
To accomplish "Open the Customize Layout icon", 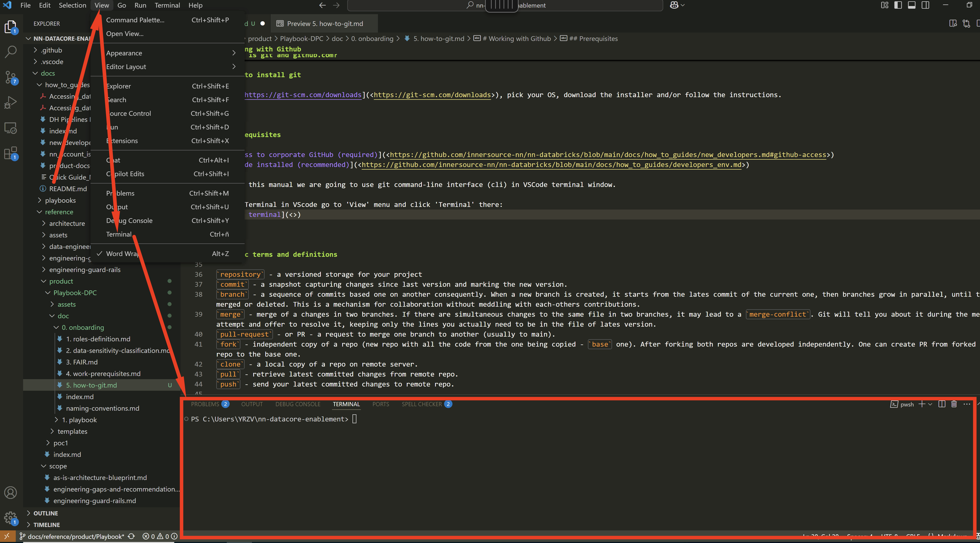I will (884, 5).
